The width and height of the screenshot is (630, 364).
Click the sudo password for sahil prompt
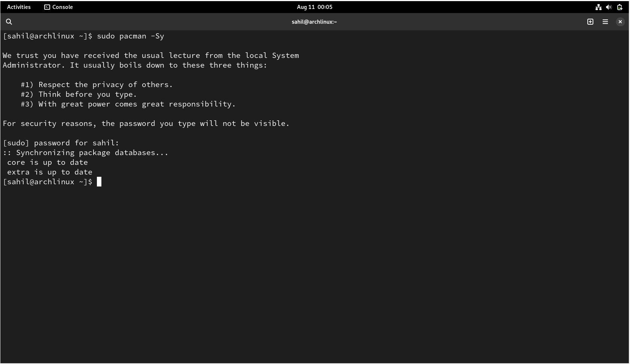click(61, 143)
